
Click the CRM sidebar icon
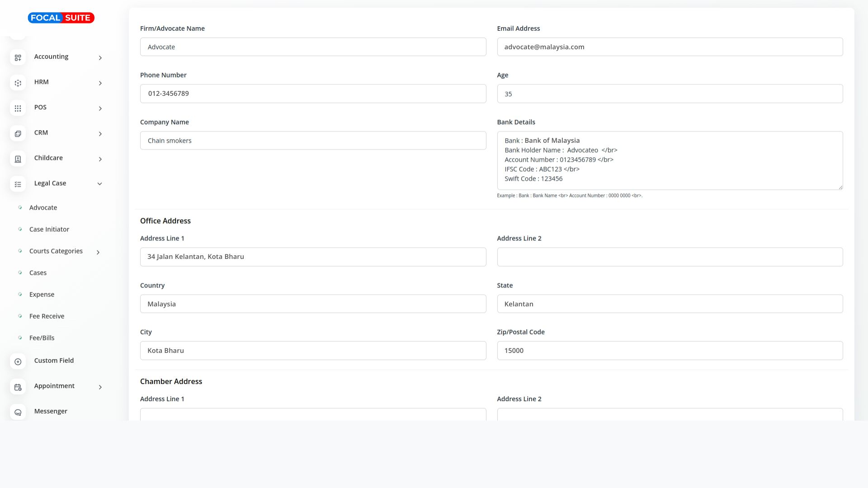click(18, 133)
